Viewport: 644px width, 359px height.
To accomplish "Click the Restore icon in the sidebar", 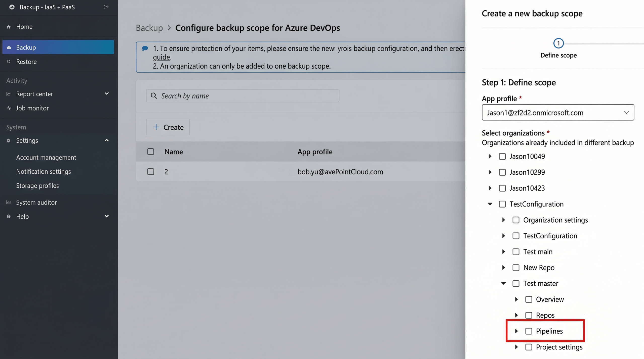I will click(9, 62).
